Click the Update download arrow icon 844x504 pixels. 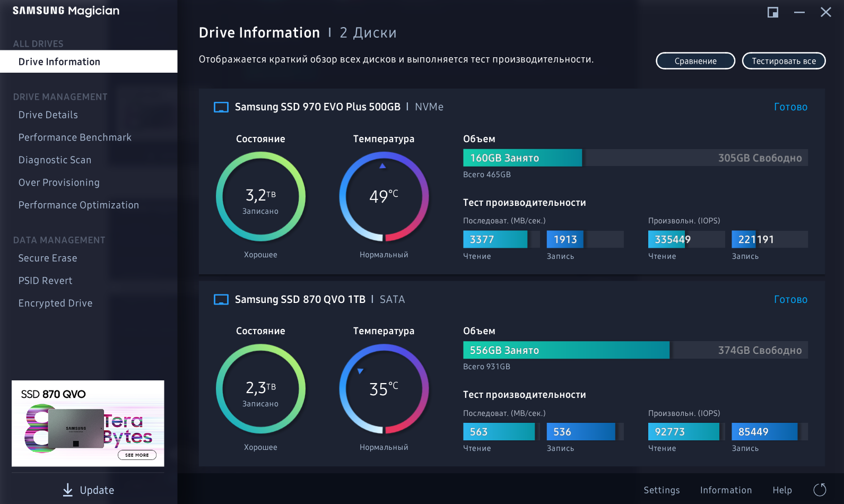click(68, 490)
